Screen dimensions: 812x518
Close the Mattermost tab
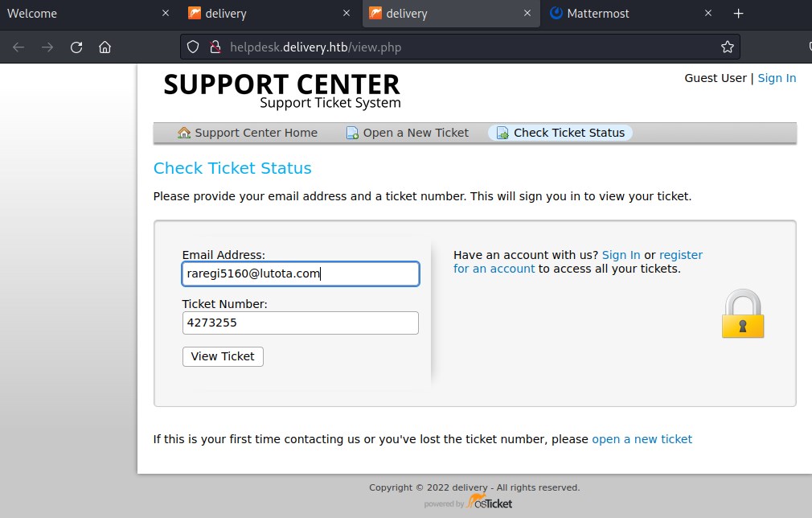[x=708, y=14]
